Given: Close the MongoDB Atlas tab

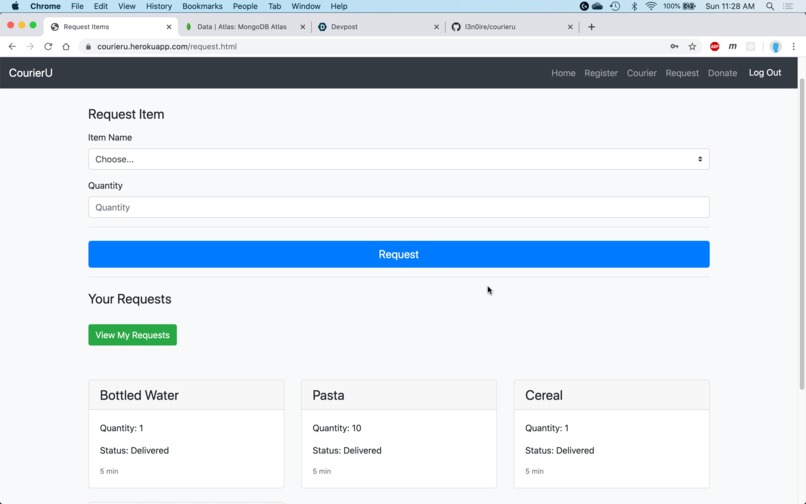Looking at the screenshot, I should (302, 27).
